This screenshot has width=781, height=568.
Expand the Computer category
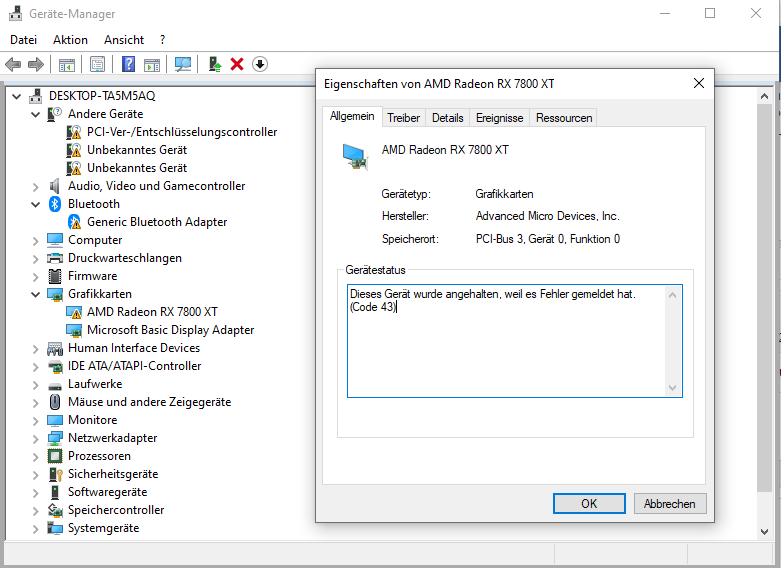coord(35,241)
